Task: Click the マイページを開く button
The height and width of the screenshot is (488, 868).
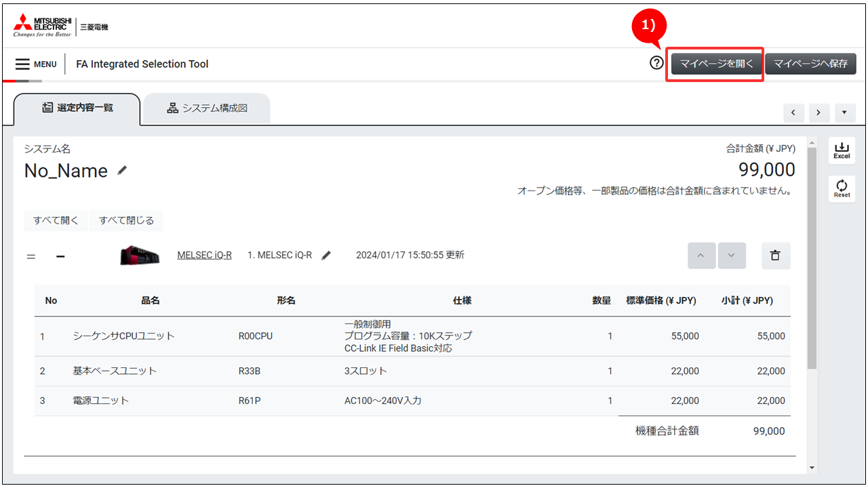Action: pyautogui.click(x=717, y=64)
